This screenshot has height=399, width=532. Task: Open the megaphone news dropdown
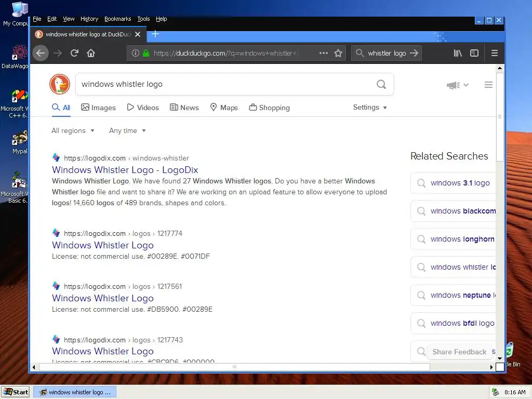[457, 85]
